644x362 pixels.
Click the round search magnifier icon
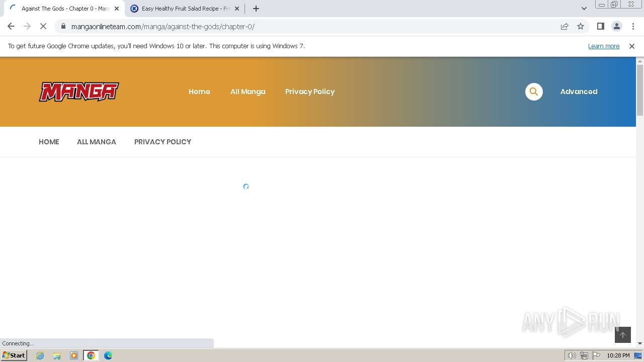point(534,92)
